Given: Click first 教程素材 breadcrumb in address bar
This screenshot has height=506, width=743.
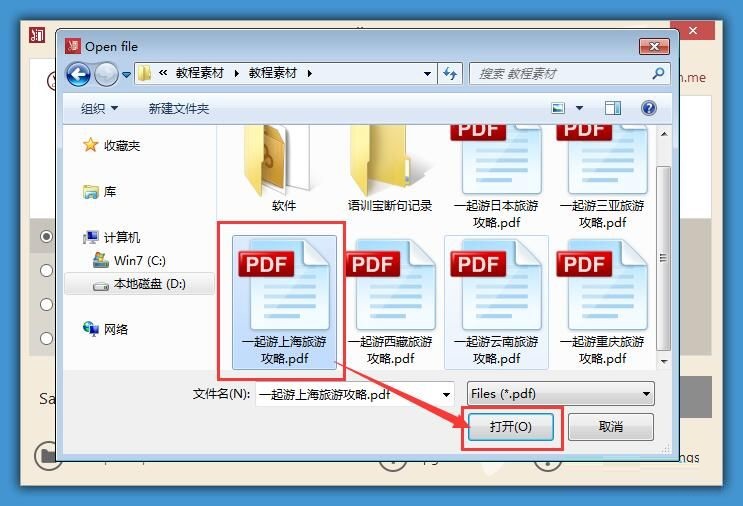Looking at the screenshot, I should tap(199, 73).
